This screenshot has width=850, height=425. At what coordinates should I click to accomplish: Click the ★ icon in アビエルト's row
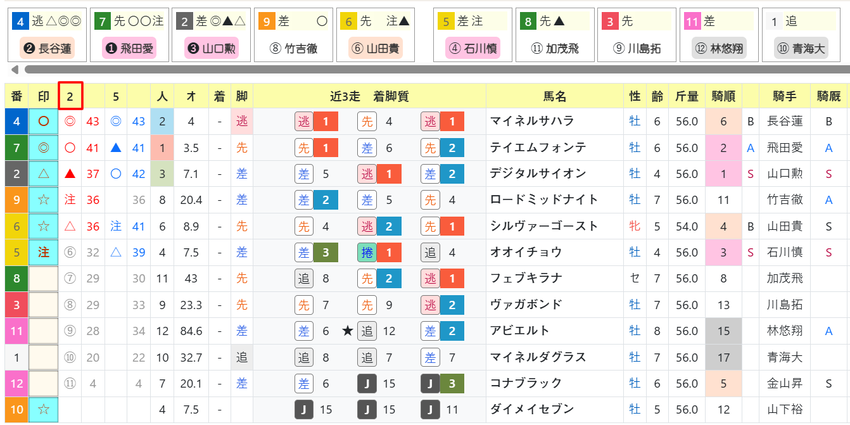point(347,330)
